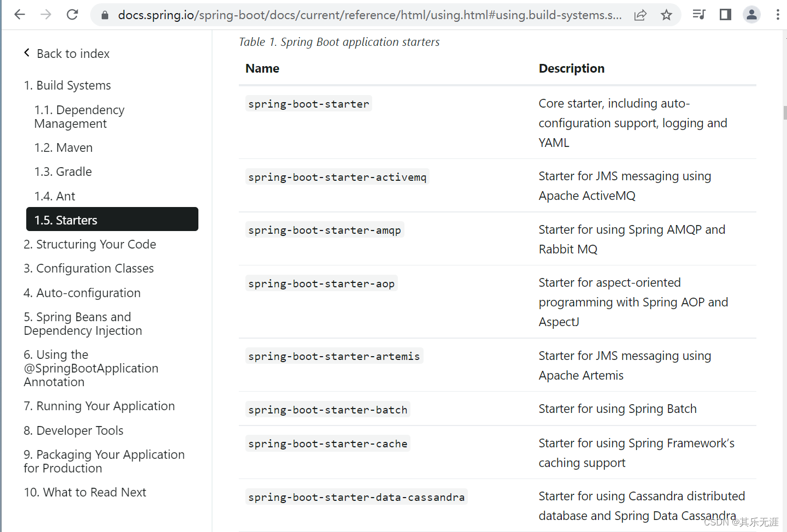Open the Back to index link
787x532 pixels.
click(73, 54)
